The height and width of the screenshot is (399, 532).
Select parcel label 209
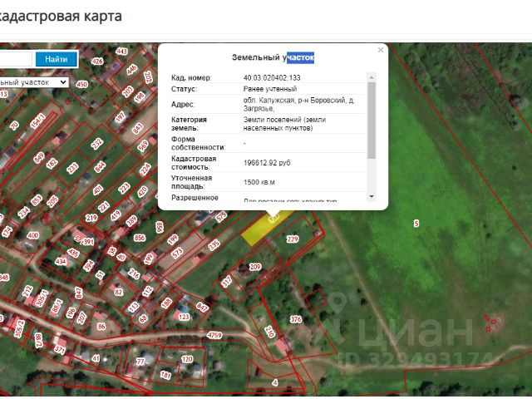click(255, 267)
